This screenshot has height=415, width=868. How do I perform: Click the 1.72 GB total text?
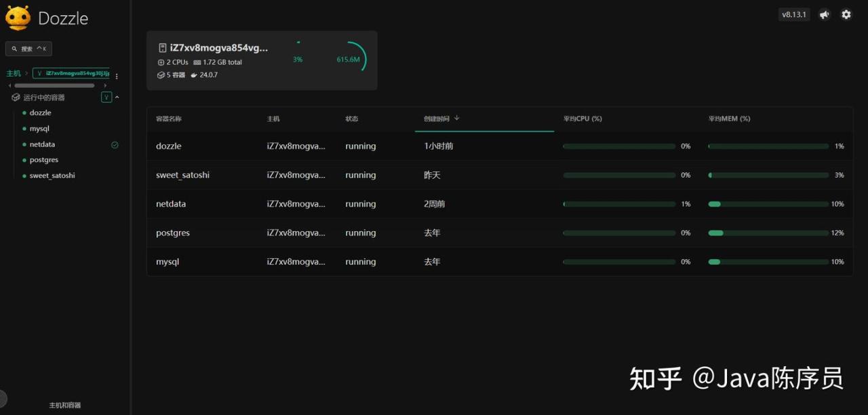[x=222, y=62]
